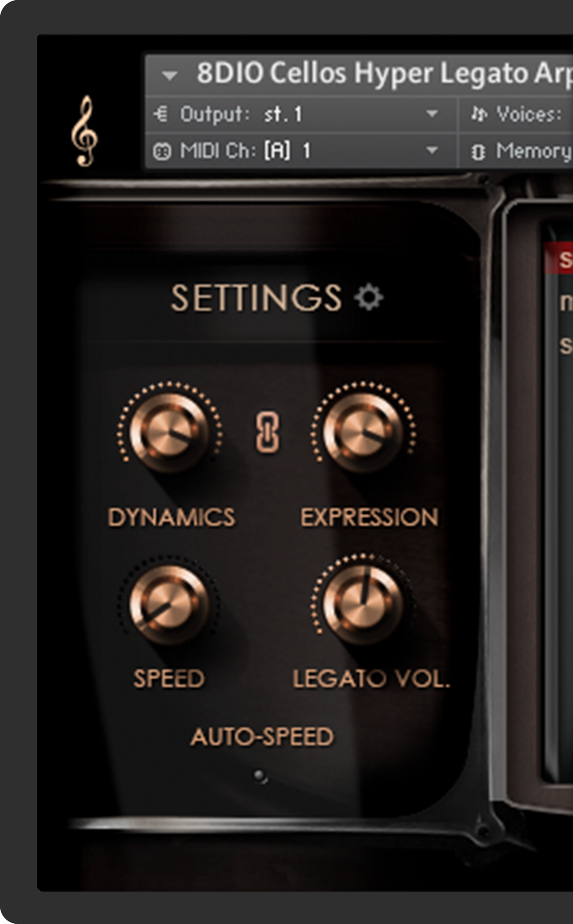Toggle the Auto-Speed LED button
Viewport: 573px width, 924px height.
[x=261, y=776]
